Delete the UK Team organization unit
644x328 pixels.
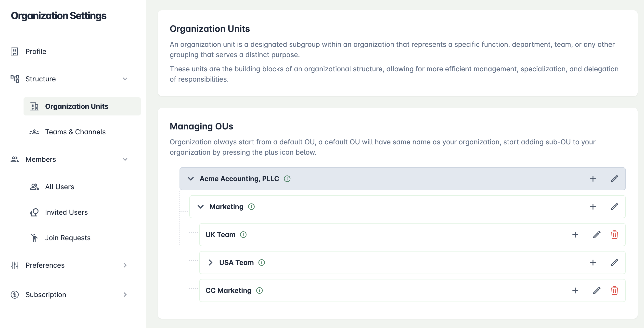pos(614,235)
